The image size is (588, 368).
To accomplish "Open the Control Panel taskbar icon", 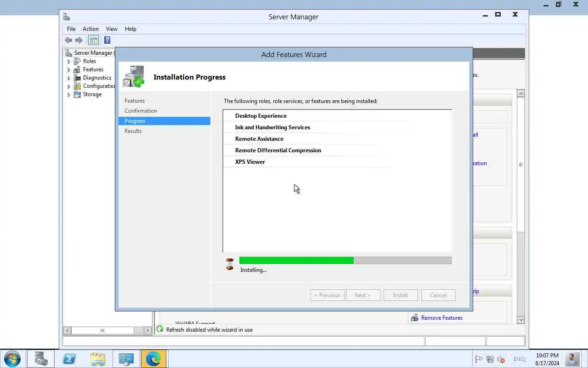I will (126, 359).
